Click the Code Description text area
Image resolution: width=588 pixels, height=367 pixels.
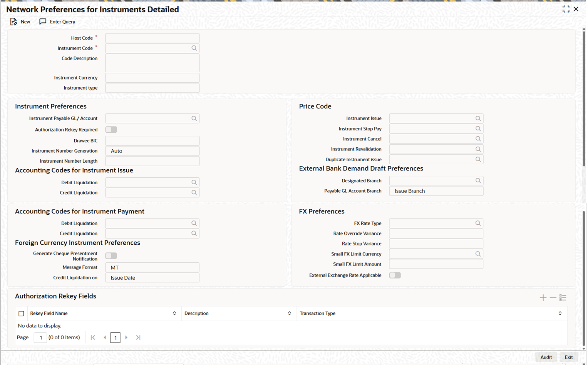[152, 63]
